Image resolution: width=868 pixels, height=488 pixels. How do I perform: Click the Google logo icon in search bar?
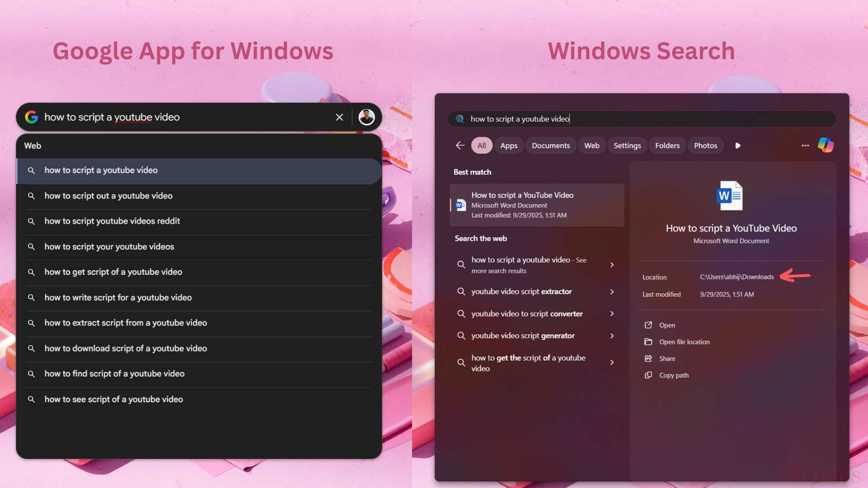pyautogui.click(x=31, y=117)
